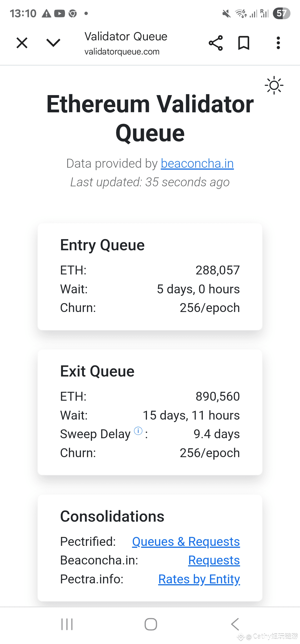The image size is (300, 644).
Task: Tap the Entry Queue card heading
Action: (x=102, y=245)
